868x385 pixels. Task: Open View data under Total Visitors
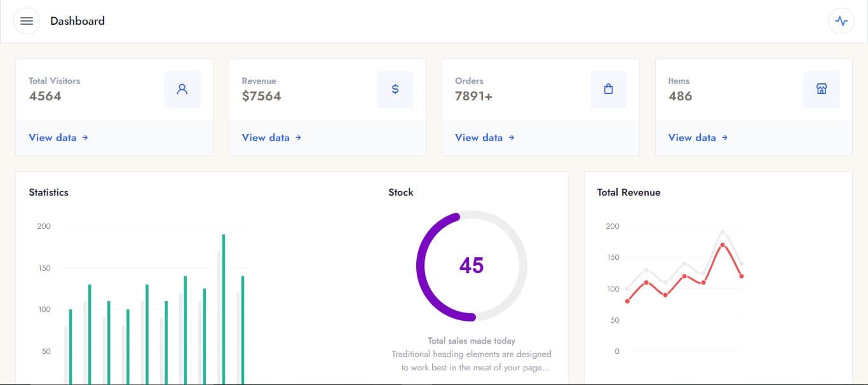tap(53, 137)
